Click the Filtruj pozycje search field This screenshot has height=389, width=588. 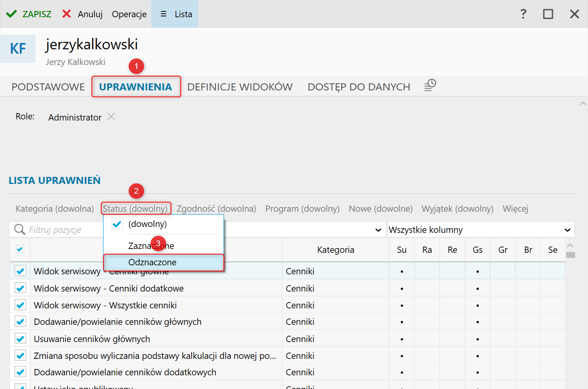pyautogui.click(x=63, y=230)
